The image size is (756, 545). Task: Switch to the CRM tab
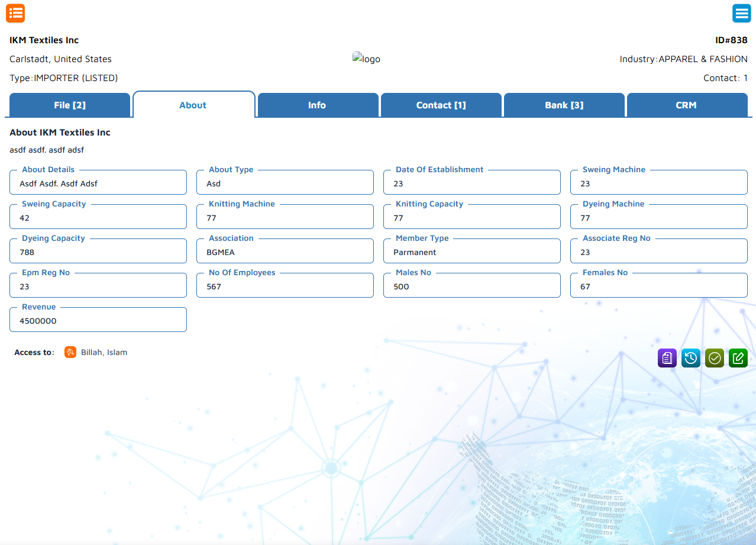[686, 105]
